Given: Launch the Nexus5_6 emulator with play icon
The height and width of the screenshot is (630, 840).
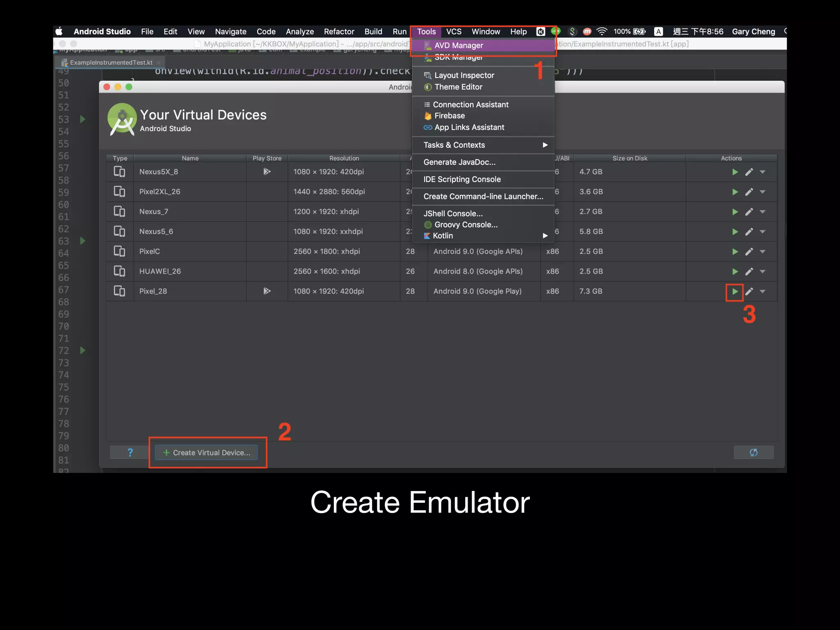Looking at the screenshot, I should point(735,232).
